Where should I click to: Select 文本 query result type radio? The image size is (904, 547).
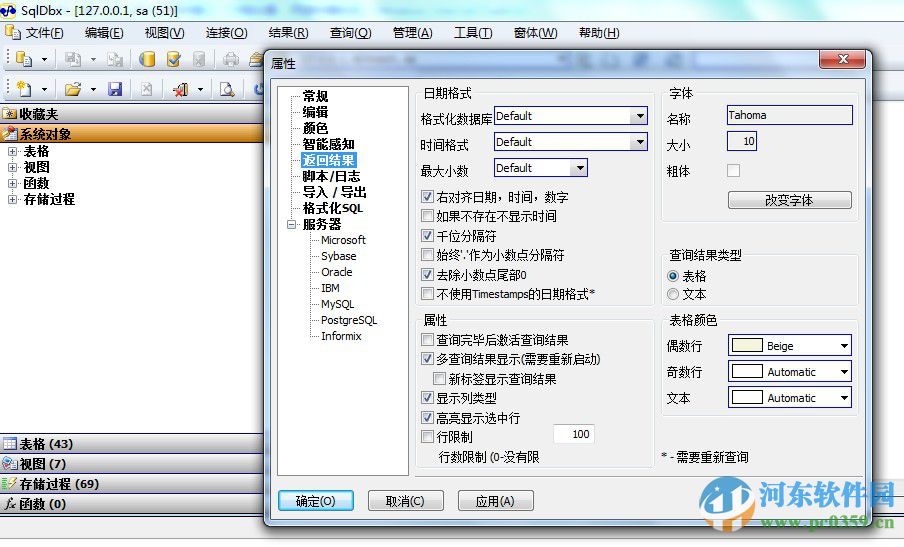click(x=673, y=294)
